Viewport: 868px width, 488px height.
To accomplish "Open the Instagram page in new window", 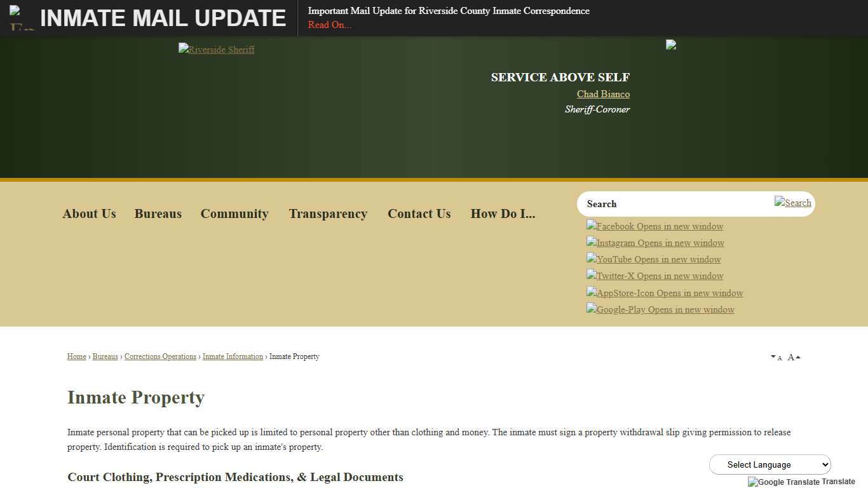I will pyautogui.click(x=654, y=243).
